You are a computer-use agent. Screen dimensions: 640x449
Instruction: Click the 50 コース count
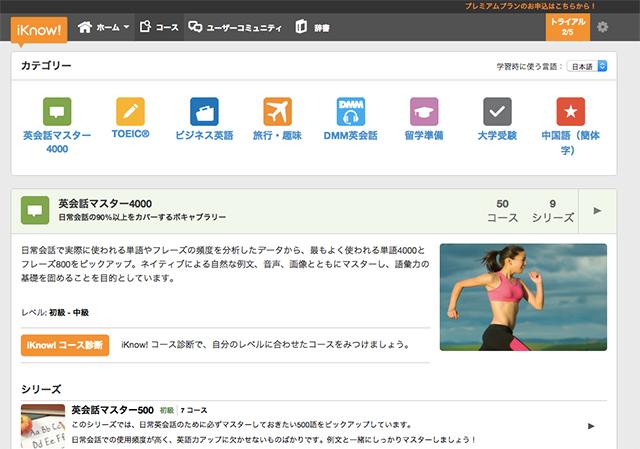(502, 211)
